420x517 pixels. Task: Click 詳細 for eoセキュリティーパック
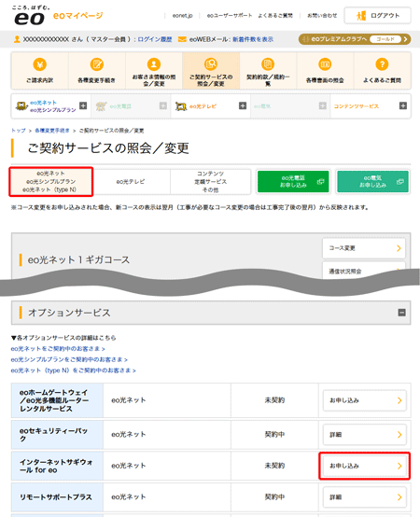pos(365,435)
